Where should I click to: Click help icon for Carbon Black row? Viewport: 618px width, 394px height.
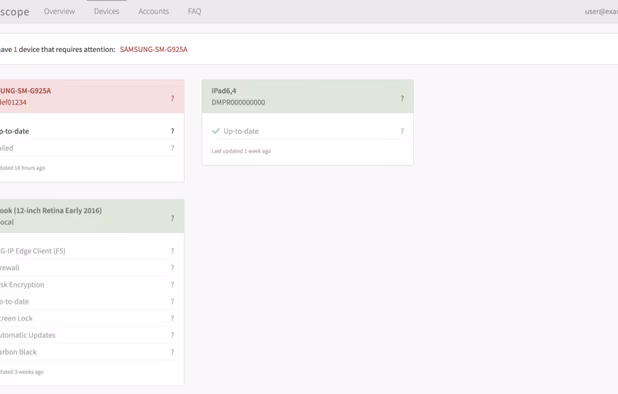pos(172,352)
